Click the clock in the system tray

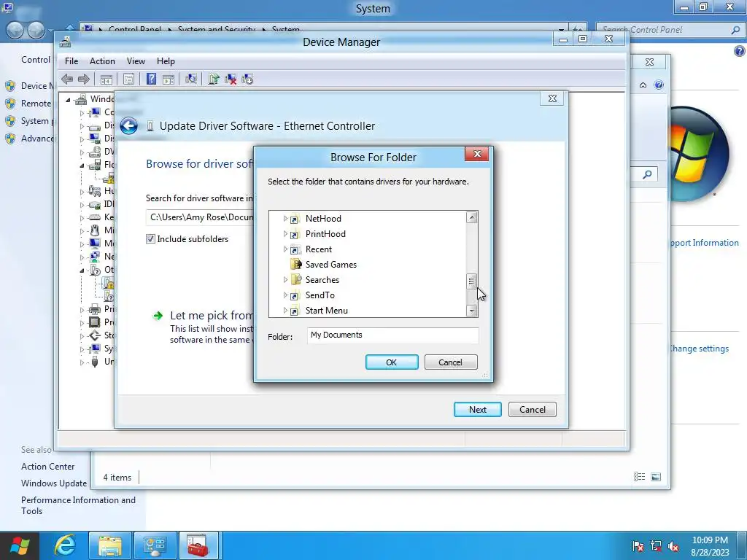click(x=710, y=546)
